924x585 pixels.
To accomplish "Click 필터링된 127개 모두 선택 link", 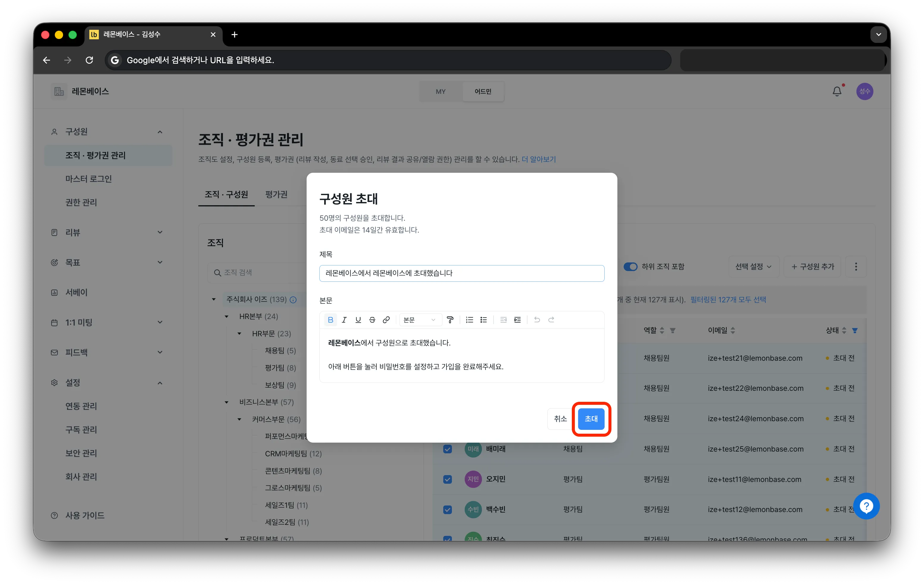I will 728,299.
